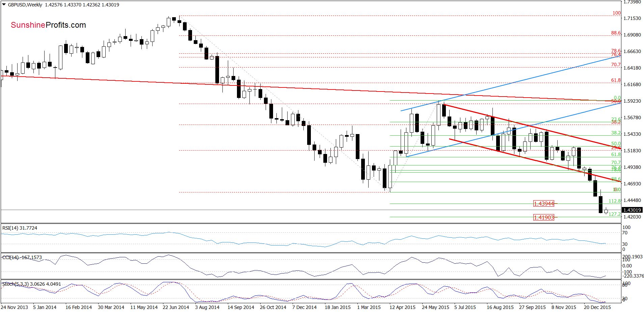Image resolution: width=644 pixels, height=312 pixels.
Task: Click the RSI scale value 30
Action: click(625, 244)
